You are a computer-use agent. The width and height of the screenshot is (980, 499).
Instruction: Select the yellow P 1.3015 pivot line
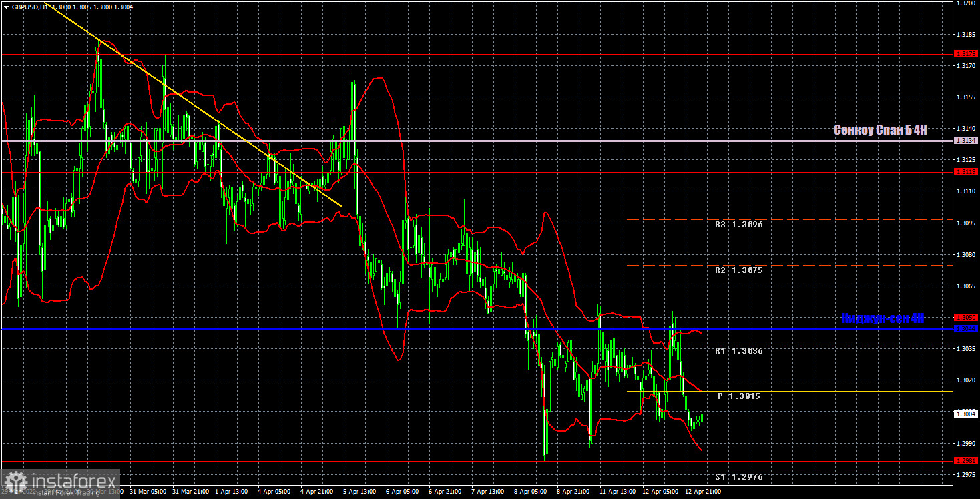coord(790,391)
